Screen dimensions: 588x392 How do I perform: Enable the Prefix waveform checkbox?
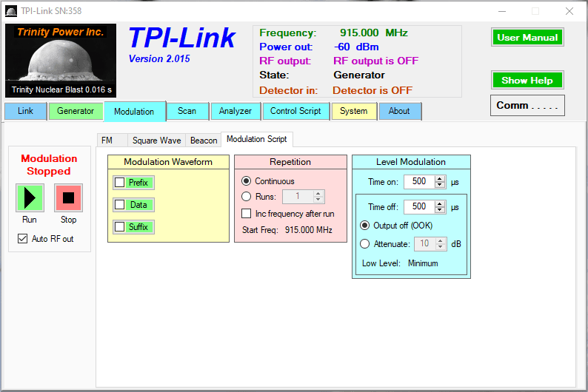tap(120, 183)
